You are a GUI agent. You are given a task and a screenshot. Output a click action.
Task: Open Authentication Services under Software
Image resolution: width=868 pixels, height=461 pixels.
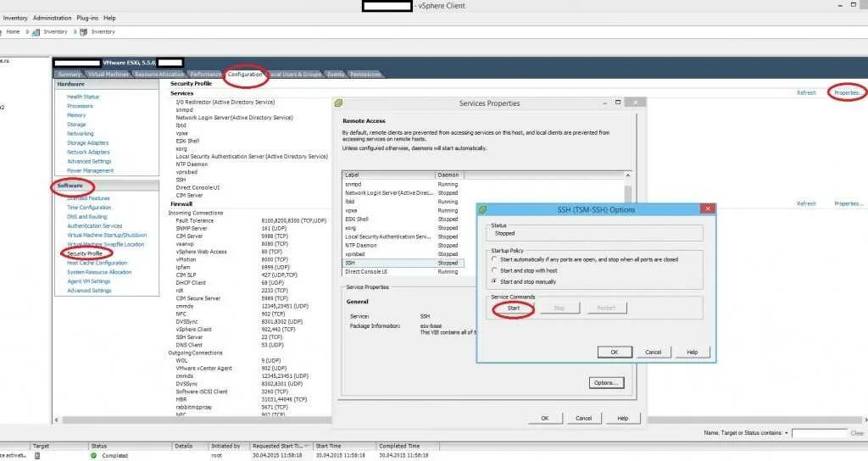point(95,225)
